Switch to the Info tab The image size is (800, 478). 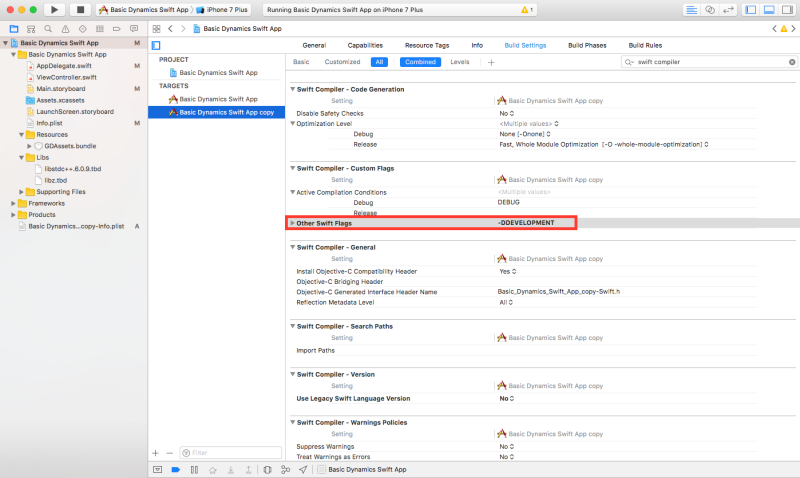tap(477, 45)
